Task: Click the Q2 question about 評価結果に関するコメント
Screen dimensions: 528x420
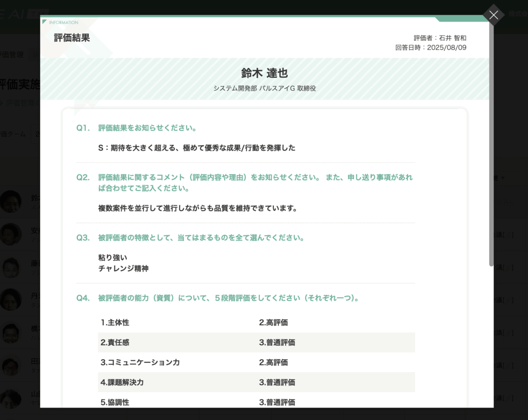Action: [255, 183]
